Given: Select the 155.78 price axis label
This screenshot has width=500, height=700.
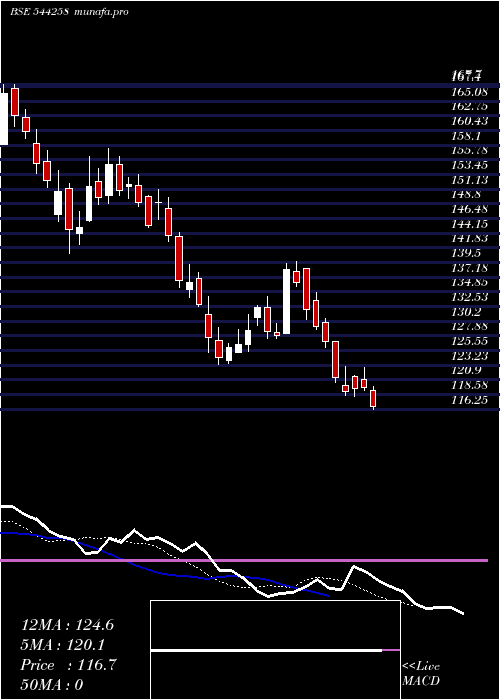Looking at the screenshot, I should [x=470, y=150].
